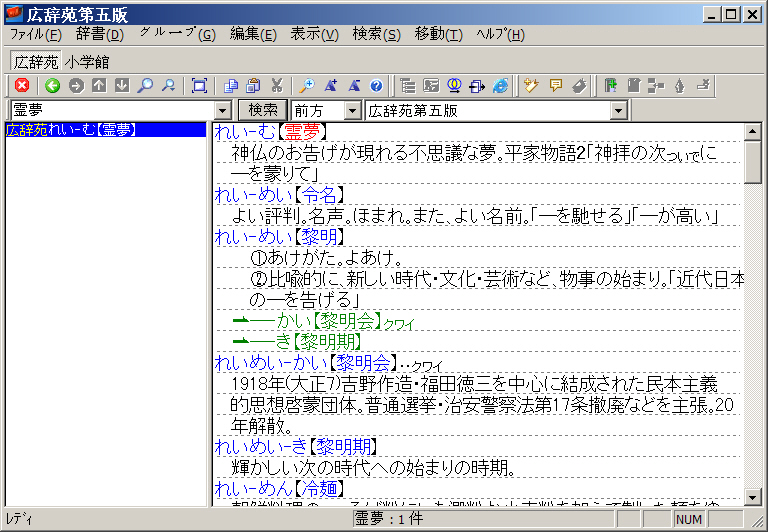Click the scissors cut icon
Viewport: 768px width, 532px height.
click(277, 86)
